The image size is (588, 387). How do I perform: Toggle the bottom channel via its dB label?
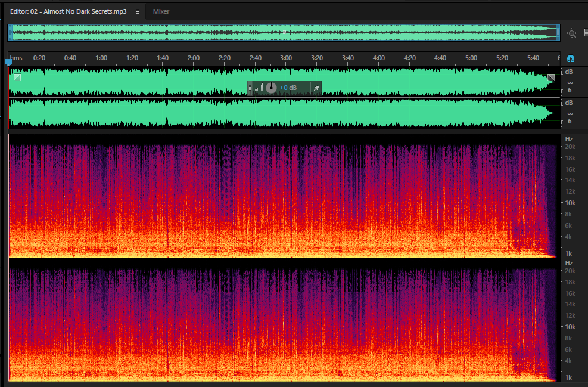(x=569, y=103)
